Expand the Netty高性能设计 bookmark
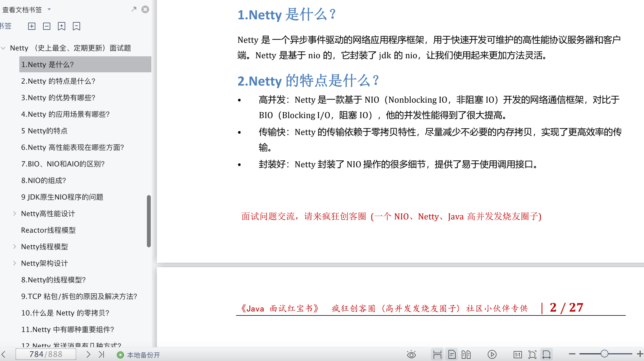Viewport: 644px width, 361px height. pyautogui.click(x=15, y=213)
